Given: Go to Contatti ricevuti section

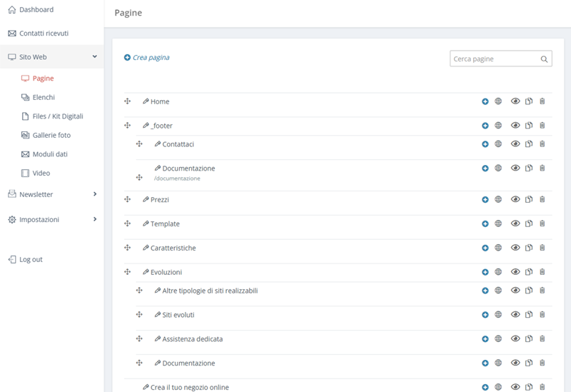Looking at the screenshot, I should [x=44, y=34].
